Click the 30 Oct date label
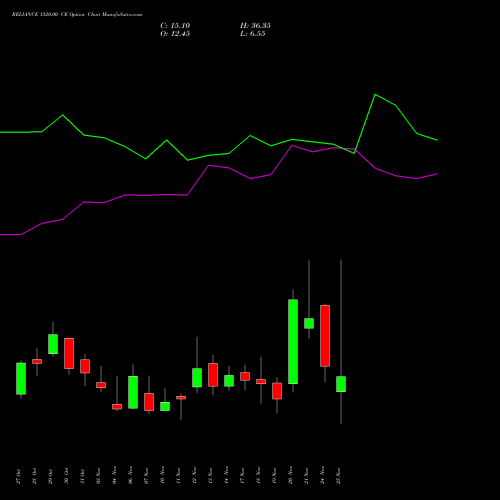 pyautogui.click(x=66, y=476)
